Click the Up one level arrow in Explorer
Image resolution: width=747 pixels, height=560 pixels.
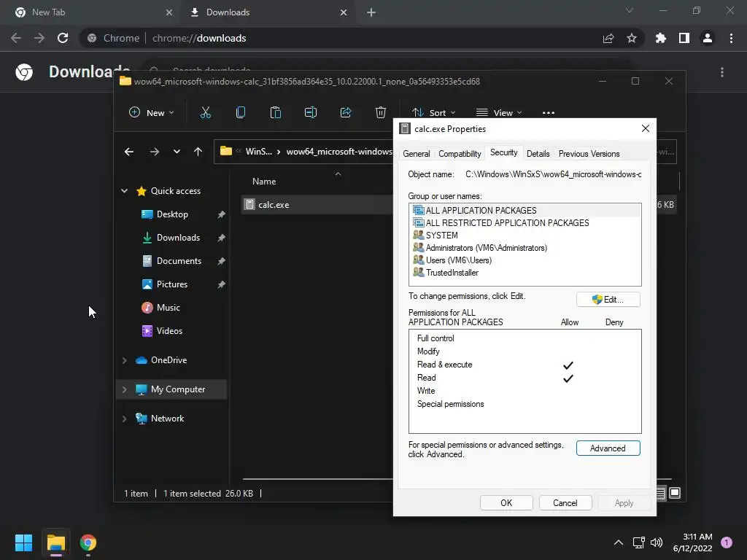tap(198, 152)
